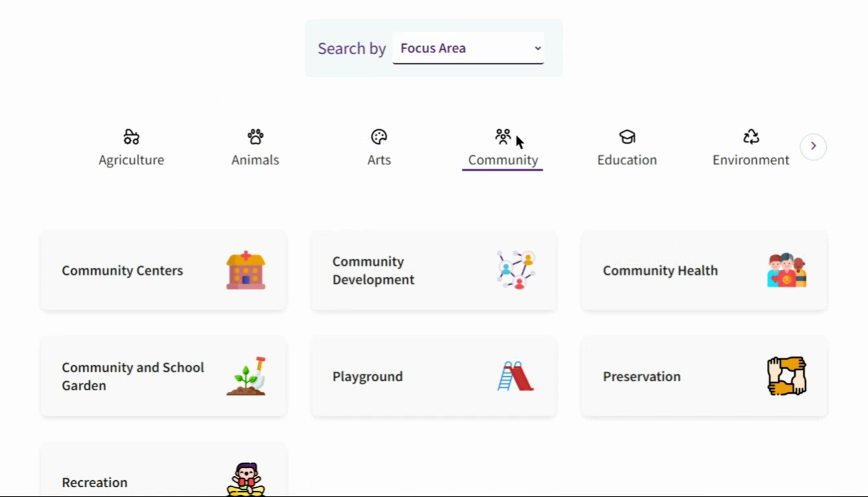Click the Agriculture tractor icon
This screenshot has width=868, height=497.
coord(131,137)
